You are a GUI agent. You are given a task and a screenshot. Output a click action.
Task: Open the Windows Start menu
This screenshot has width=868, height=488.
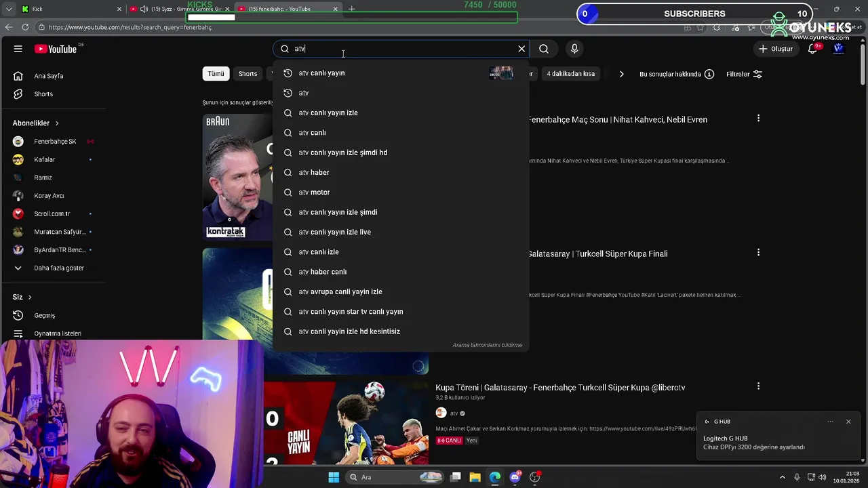point(334,477)
